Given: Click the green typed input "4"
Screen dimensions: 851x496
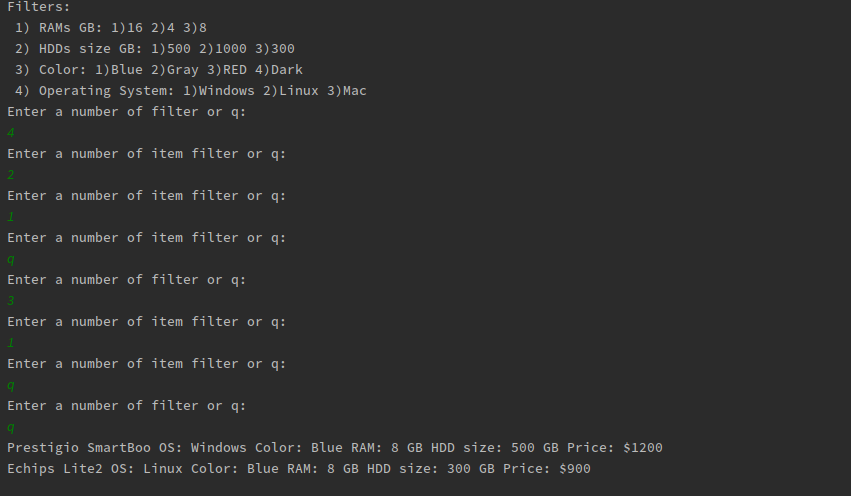Looking at the screenshot, I should [x=11, y=133].
